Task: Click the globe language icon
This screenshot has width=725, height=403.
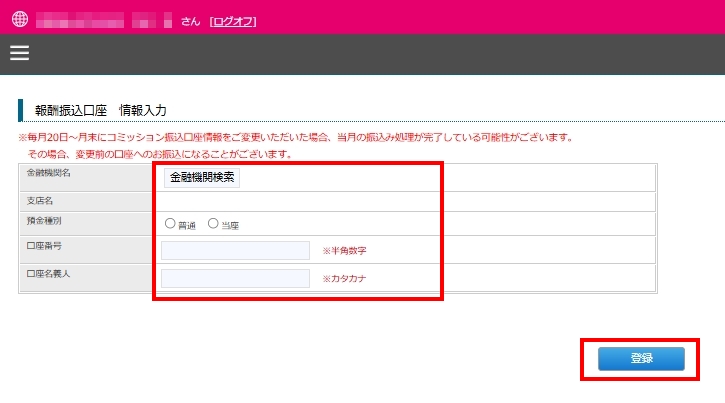Action: [x=20, y=19]
